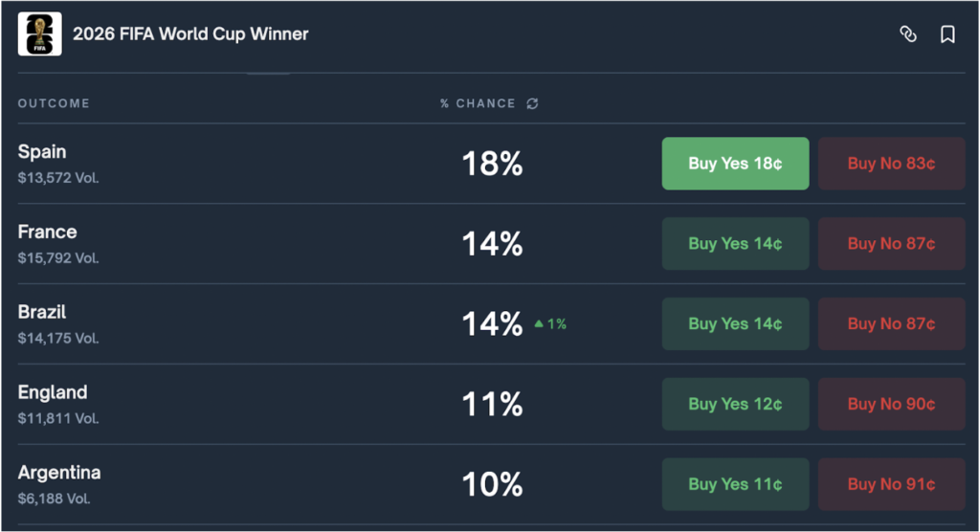980x532 pixels.
Task: Bookmark the 2026 FIFA World Cup market
Action: coord(947,33)
